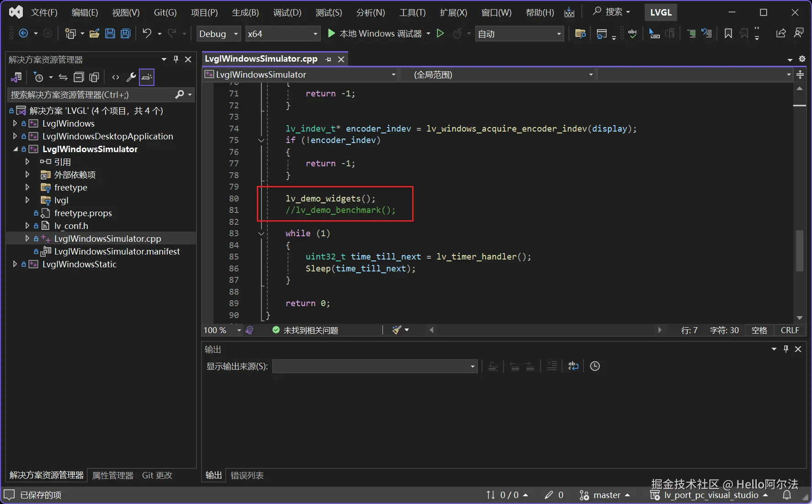This screenshot has height=504, width=812.
Task: Click the Solution Explorer search field
Action: (x=91, y=95)
